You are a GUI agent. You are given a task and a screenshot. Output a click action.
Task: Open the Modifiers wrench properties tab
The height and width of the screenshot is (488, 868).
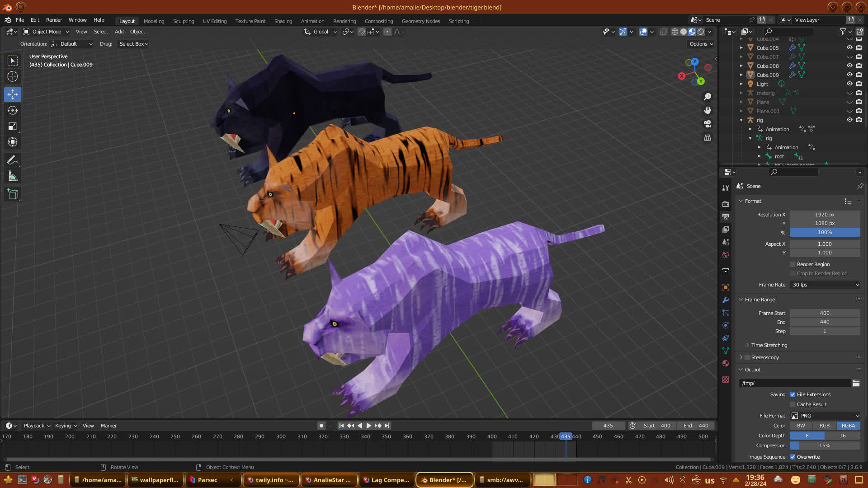pyautogui.click(x=726, y=300)
